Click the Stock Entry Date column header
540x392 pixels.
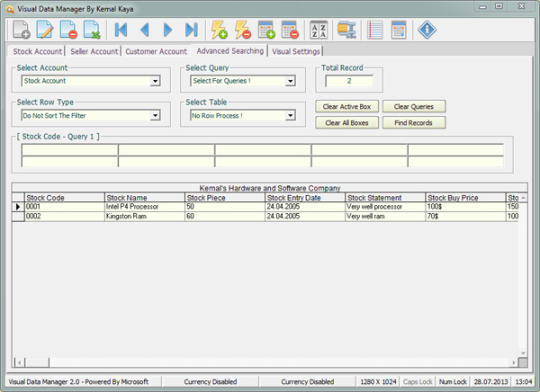305,198
